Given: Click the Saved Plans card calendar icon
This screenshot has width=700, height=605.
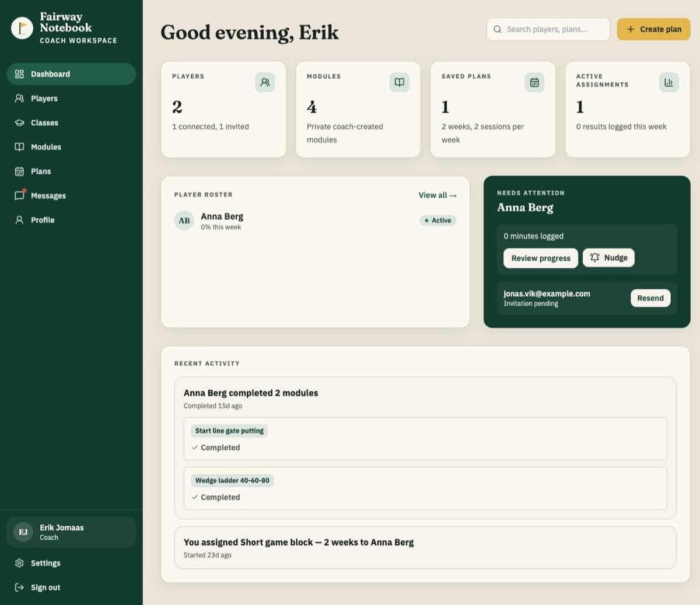Looking at the screenshot, I should (534, 82).
